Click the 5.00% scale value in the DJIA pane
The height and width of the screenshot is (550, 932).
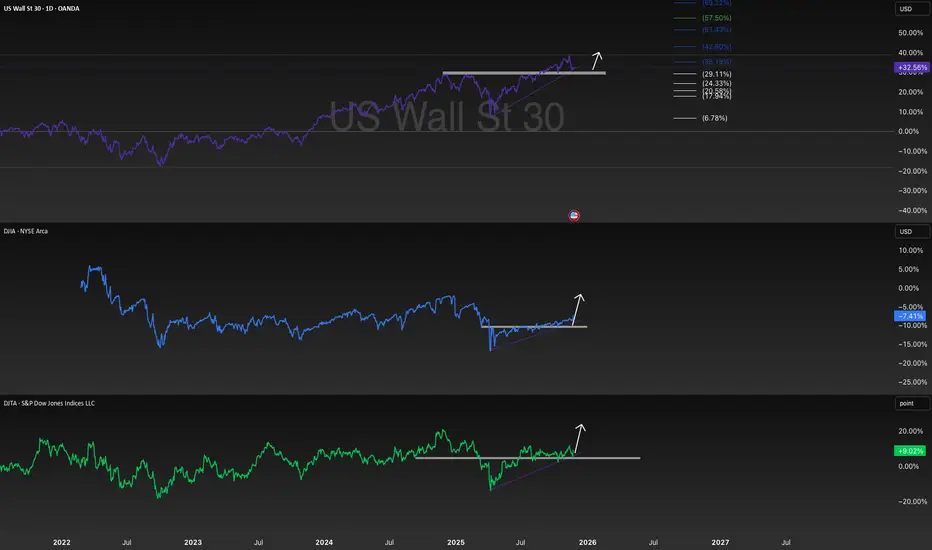pyautogui.click(x=911, y=269)
